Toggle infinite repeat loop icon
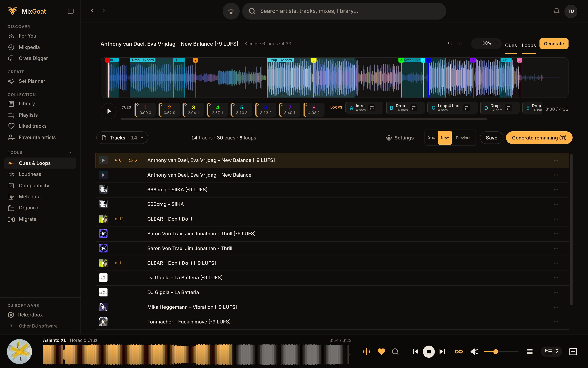 tap(459, 351)
